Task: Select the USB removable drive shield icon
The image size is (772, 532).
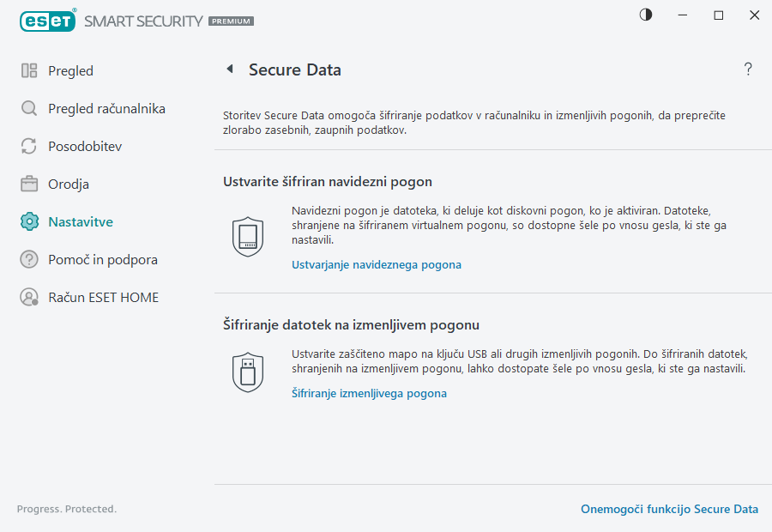Action: [248, 370]
